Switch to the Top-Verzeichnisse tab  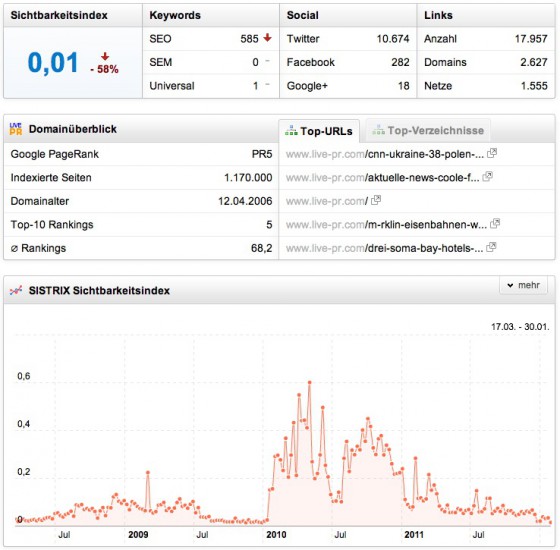(x=428, y=131)
